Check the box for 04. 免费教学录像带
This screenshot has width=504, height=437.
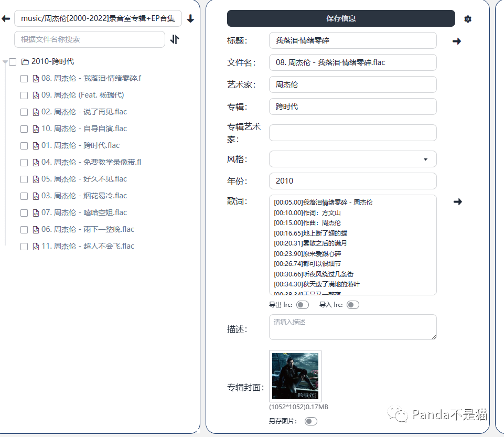coord(24,163)
